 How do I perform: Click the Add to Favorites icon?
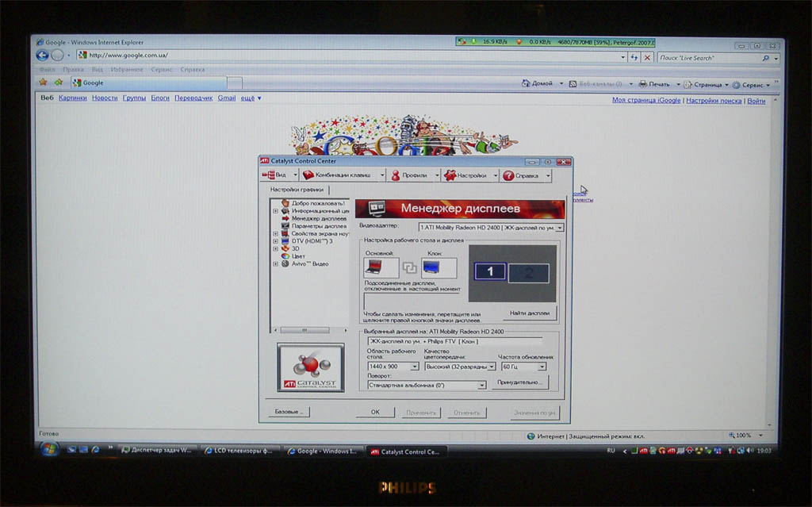coord(59,82)
